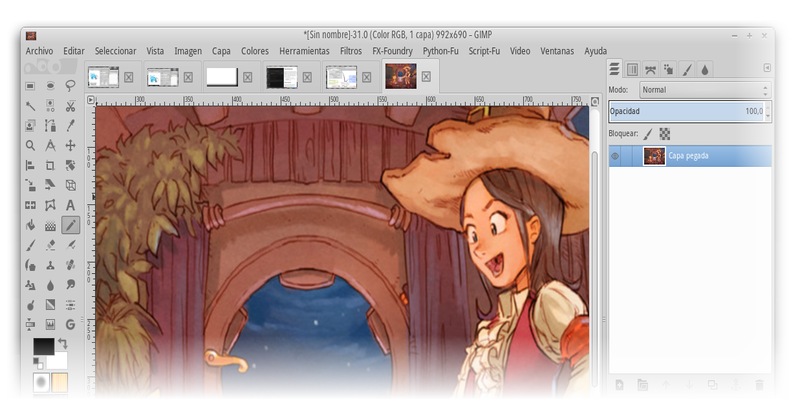Open the Editar menu
800x400 pixels.
pyautogui.click(x=74, y=51)
